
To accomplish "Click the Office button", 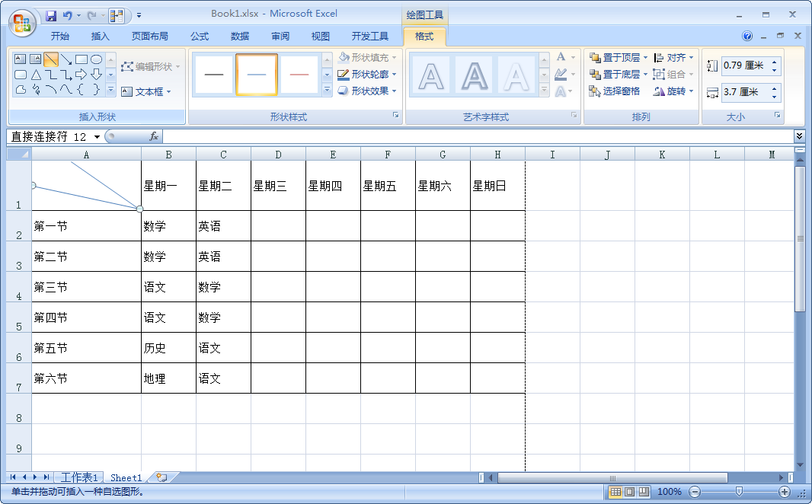I will tap(22, 24).
